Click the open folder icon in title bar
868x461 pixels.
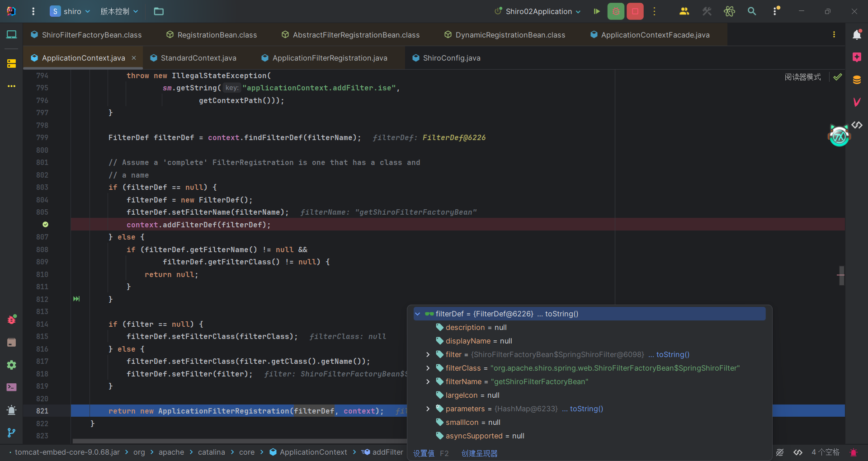[159, 11]
